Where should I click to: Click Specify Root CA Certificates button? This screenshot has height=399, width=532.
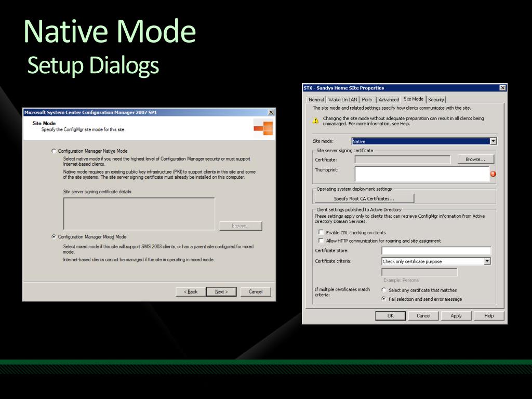[364, 198]
